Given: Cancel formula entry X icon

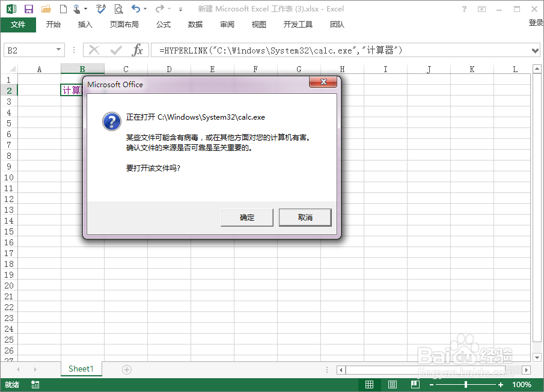Looking at the screenshot, I should click(94, 51).
